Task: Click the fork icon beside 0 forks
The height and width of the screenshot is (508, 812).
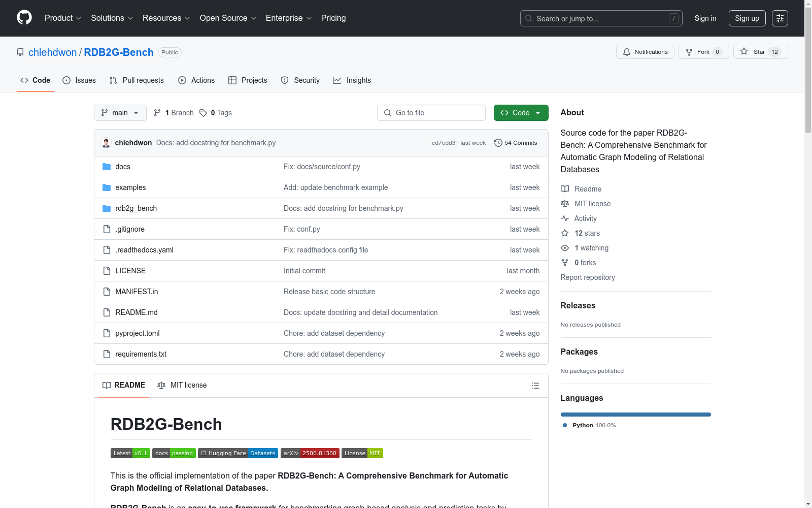Action: tap(565, 263)
